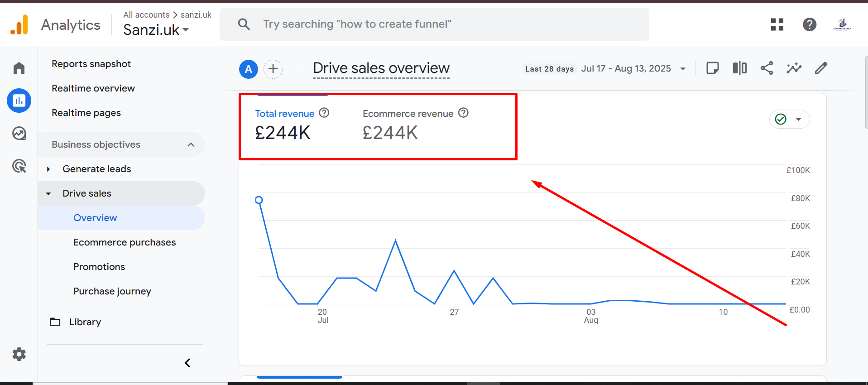Open the Insights sparkline icon
Viewport: 868px width, 385px height.
click(x=794, y=68)
